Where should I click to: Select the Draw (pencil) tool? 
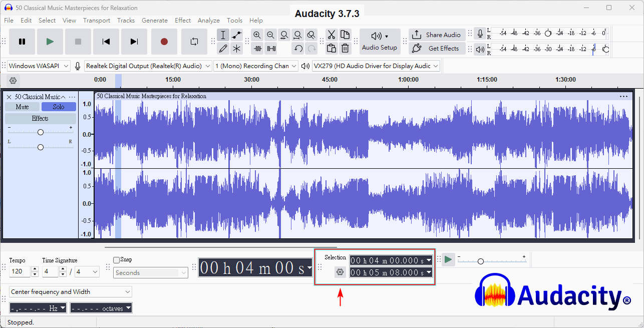tap(223, 49)
